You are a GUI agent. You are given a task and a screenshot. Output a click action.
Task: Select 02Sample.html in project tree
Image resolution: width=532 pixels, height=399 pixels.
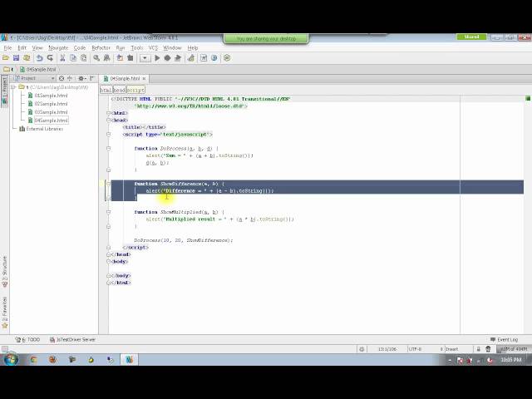tap(51, 104)
